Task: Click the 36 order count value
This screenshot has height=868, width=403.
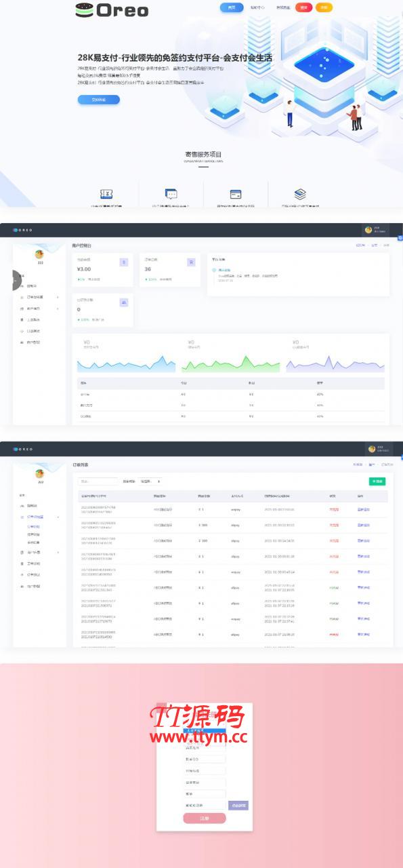Action: click(148, 269)
